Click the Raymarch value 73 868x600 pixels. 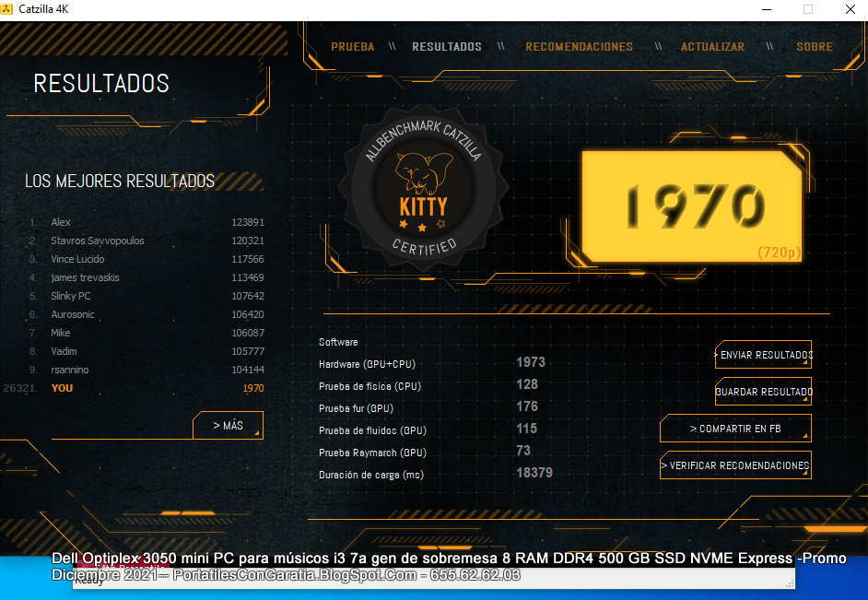pyautogui.click(x=523, y=451)
